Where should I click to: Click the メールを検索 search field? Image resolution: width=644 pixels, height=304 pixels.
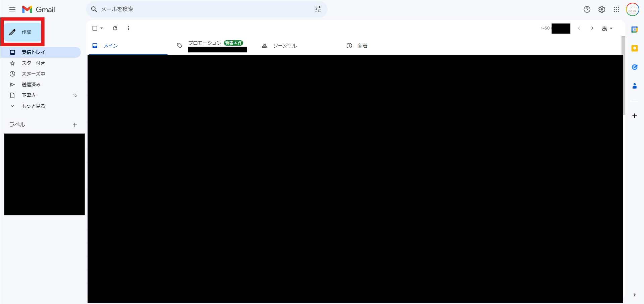click(x=207, y=9)
